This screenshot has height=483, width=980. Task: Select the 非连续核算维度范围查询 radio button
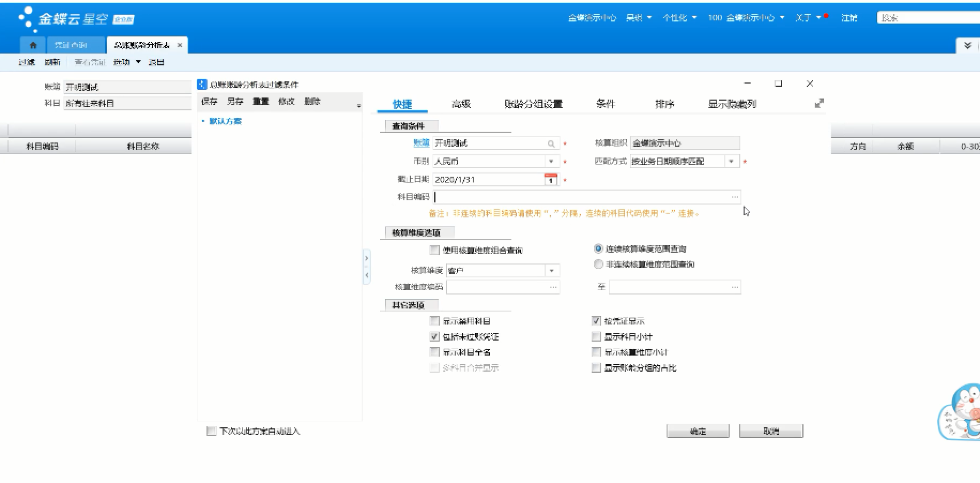(x=599, y=265)
